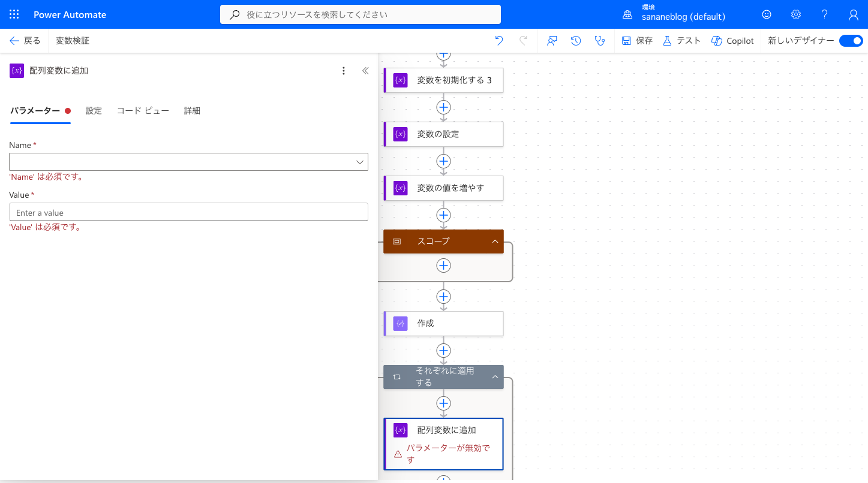The width and height of the screenshot is (868, 483).
Task: Click the パラメーターが無効です error text
Action: 449,454
